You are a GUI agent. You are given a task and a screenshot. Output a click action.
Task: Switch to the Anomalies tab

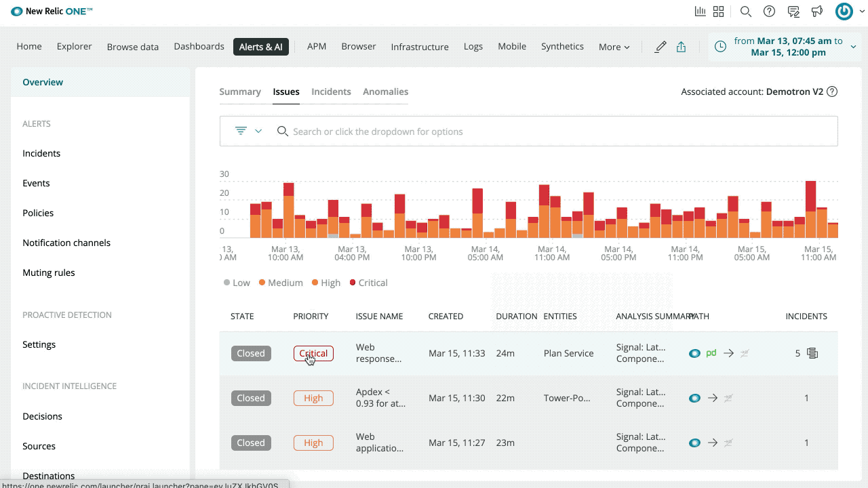385,91
